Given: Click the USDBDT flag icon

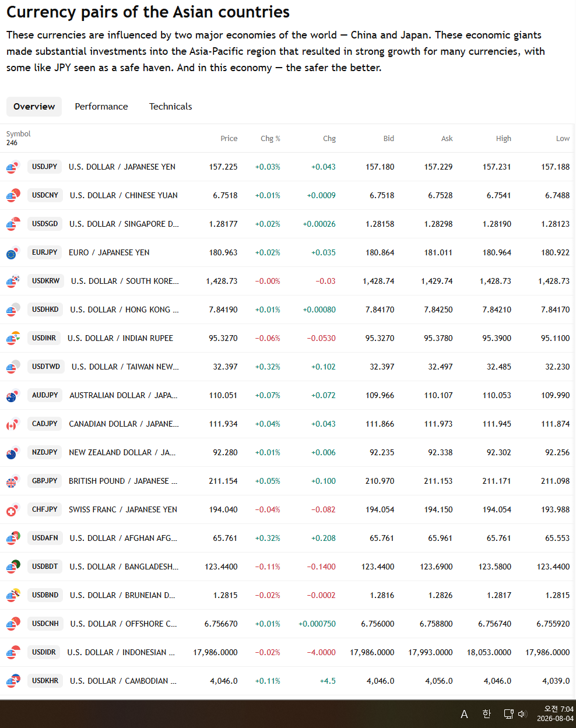Looking at the screenshot, I should click(x=13, y=567).
